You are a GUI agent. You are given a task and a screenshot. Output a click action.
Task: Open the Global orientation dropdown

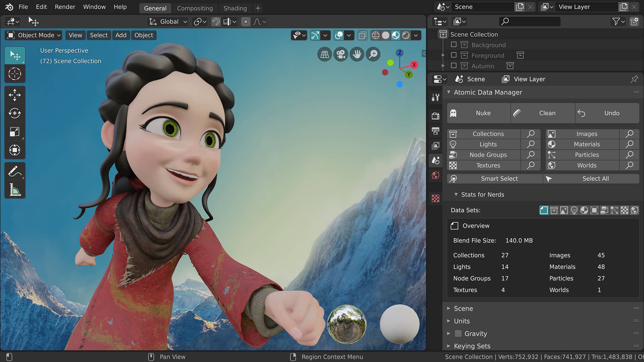(168, 22)
